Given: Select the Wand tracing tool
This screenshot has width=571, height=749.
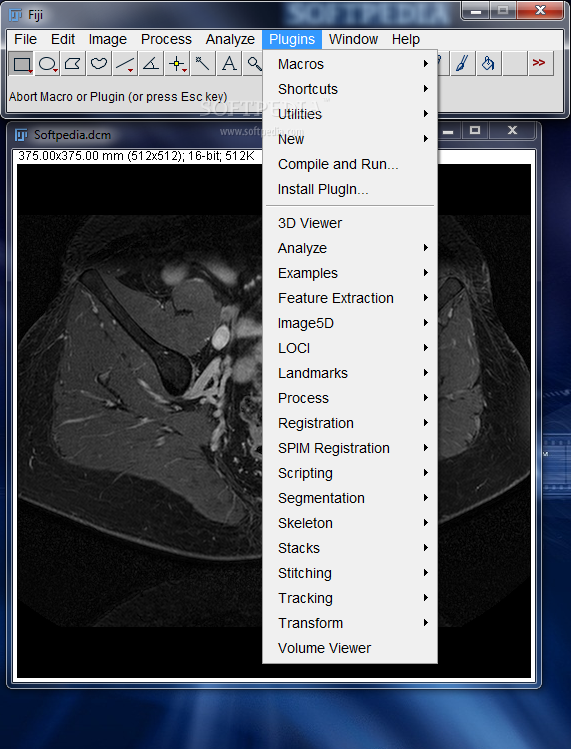Looking at the screenshot, I should pyautogui.click(x=203, y=64).
